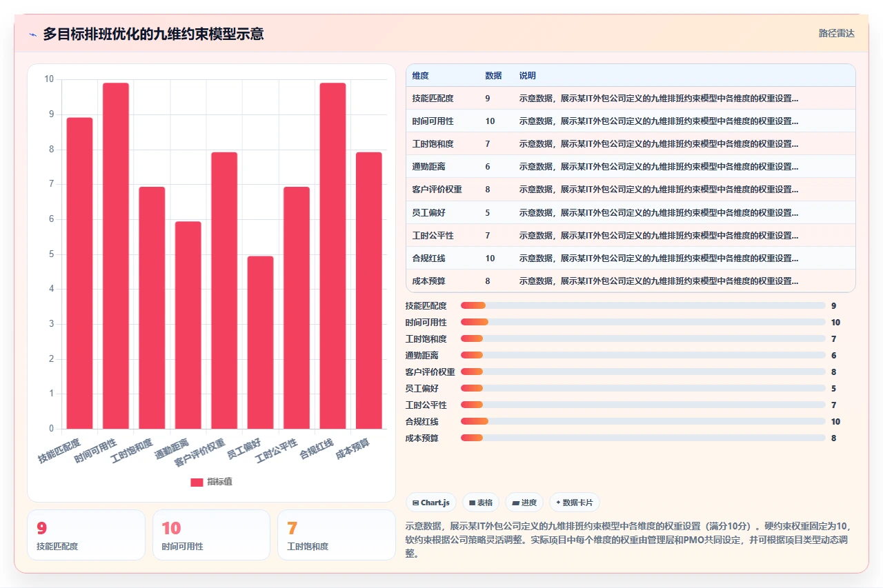
Task: Click the 工时饱和度 bar in the chart
Action: [152, 308]
